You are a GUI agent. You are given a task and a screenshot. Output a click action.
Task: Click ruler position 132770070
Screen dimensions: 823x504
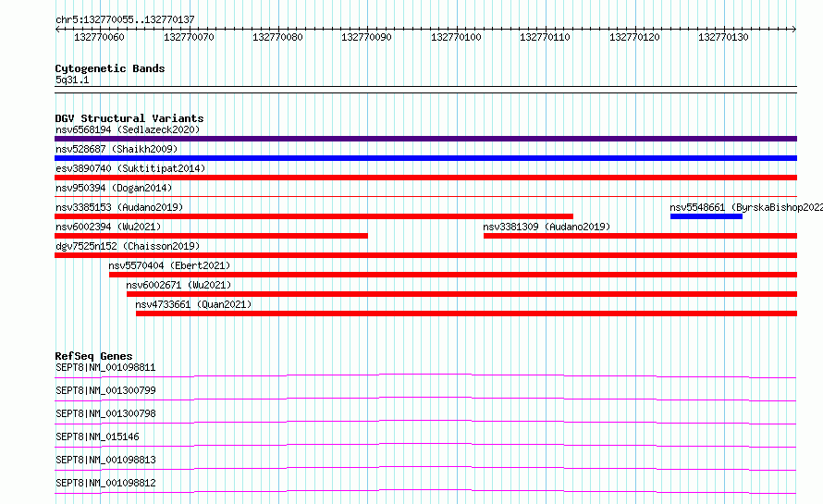(x=189, y=37)
